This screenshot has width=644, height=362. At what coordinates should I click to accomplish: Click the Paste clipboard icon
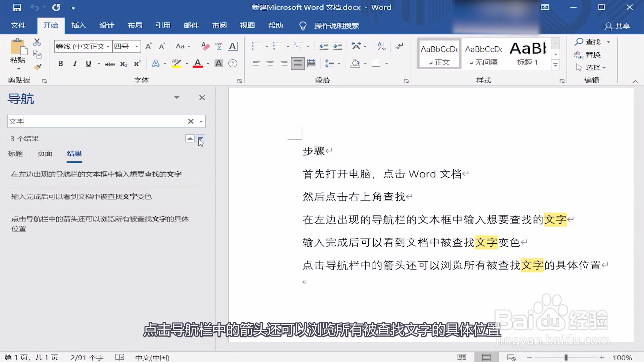[x=18, y=47]
